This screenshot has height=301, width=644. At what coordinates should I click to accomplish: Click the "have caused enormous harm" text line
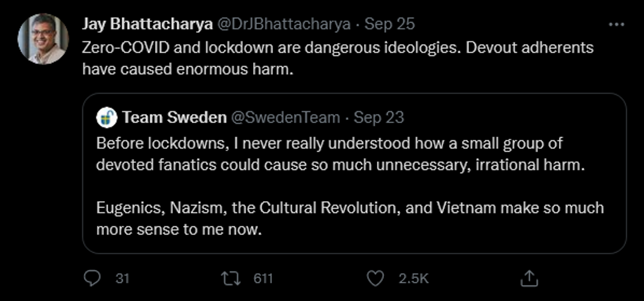pyautogui.click(x=187, y=69)
